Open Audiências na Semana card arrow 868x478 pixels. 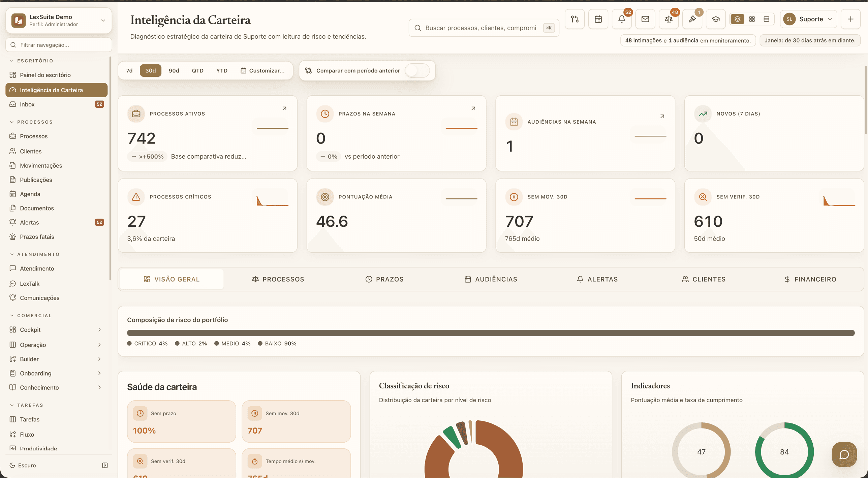[662, 117]
